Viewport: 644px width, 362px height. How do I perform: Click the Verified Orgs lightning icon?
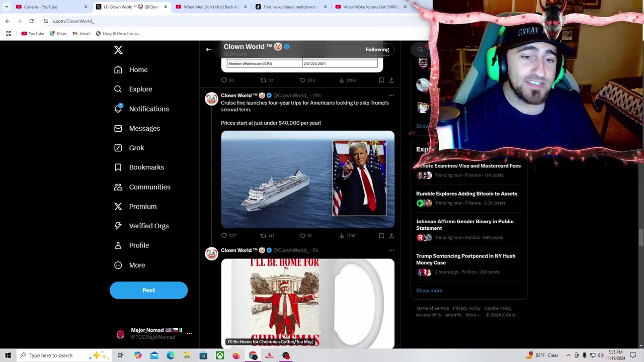pyautogui.click(x=118, y=226)
